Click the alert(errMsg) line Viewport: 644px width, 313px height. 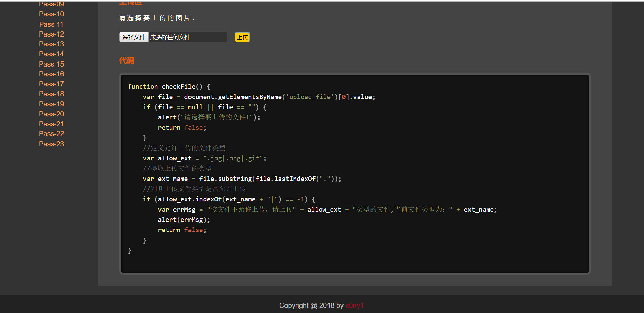(x=184, y=220)
